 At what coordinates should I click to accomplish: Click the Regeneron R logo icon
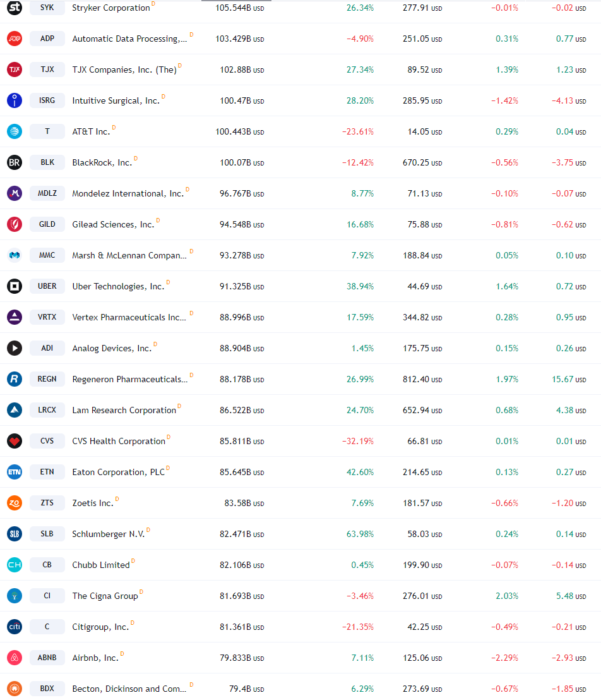pos(15,379)
